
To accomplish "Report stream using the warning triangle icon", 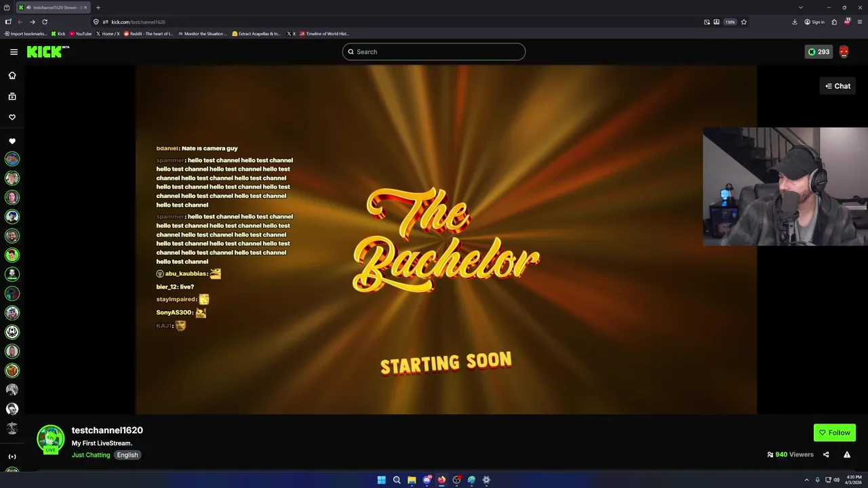I will [x=847, y=455].
